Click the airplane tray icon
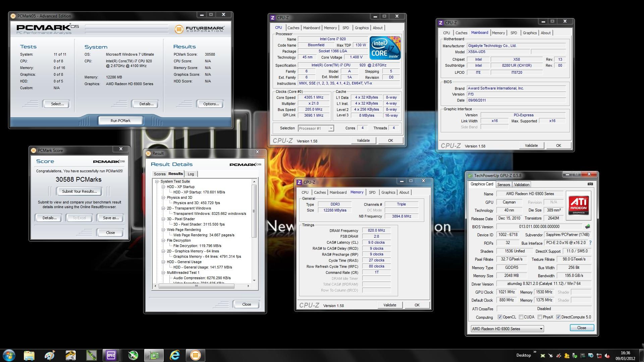This screenshot has width=644, height=362. point(550,356)
